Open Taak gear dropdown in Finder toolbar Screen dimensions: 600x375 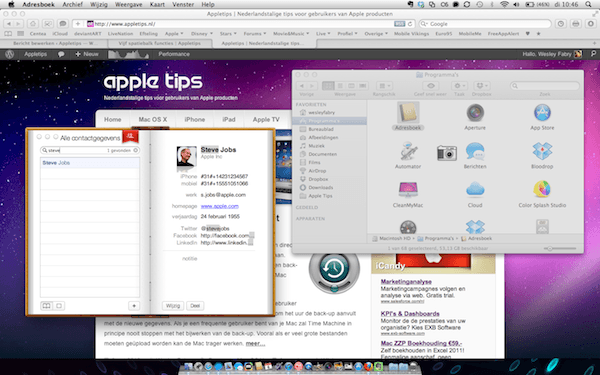[x=459, y=86]
